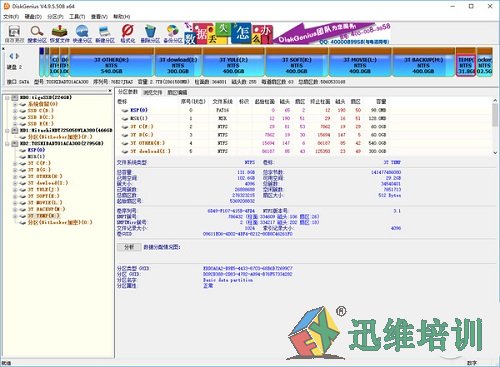Image resolution: width=500 pixels, height=367 pixels.
Task: Collapse the HD1 Hitachi disk node
Action: [x=7, y=130]
